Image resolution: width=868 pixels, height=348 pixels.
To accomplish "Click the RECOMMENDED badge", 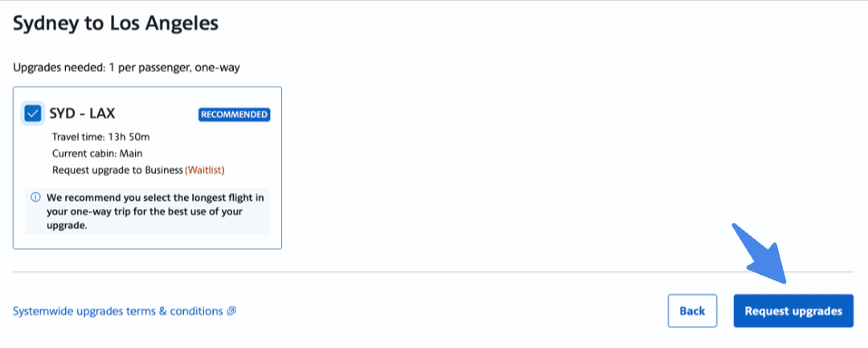I will 234,114.
